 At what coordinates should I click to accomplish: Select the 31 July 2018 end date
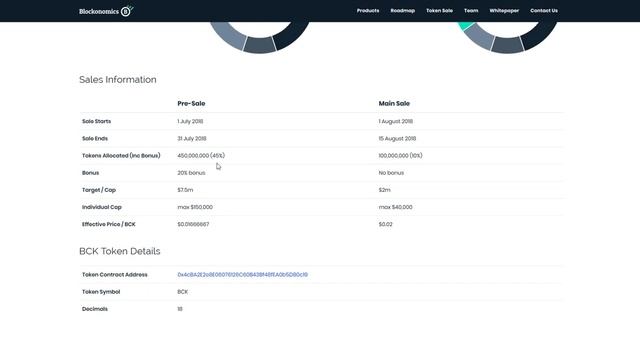tap(192, 138)
